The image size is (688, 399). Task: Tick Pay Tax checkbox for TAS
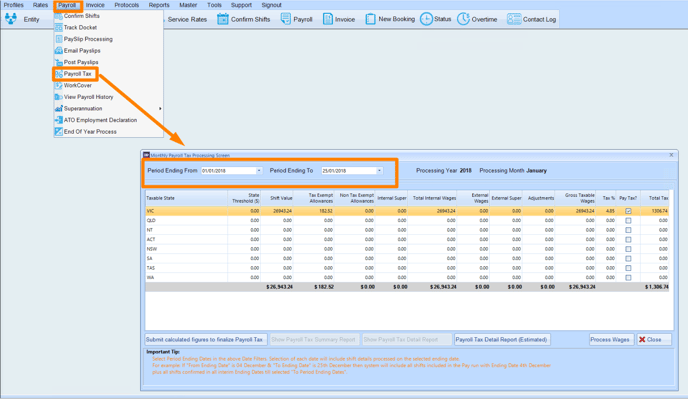(628, 268)
